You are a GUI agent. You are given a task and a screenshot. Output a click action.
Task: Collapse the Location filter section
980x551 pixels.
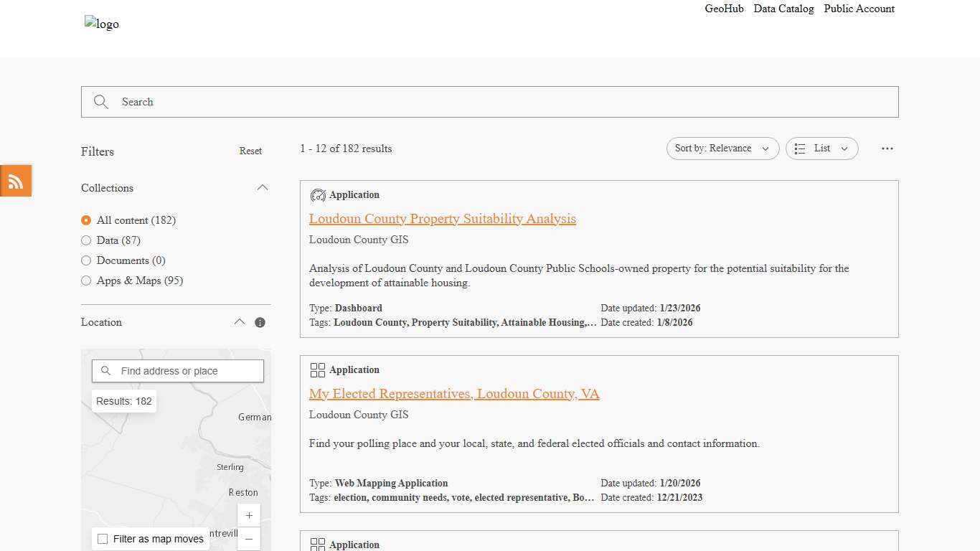click(x=240, y=322)
